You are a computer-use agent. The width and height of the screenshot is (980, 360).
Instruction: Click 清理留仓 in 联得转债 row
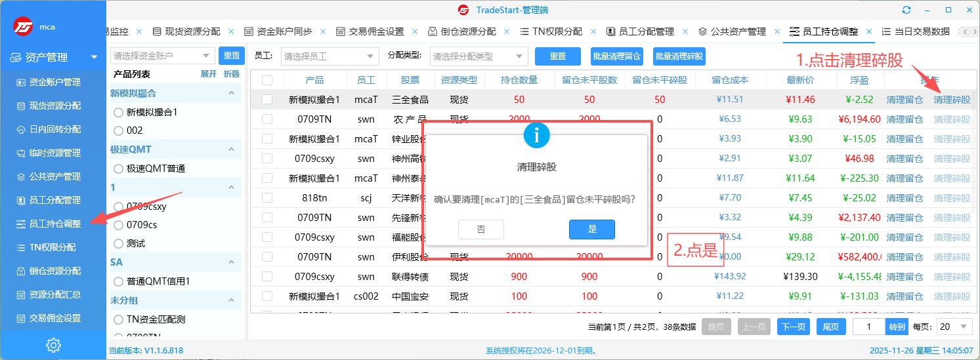pyautogui.click(x=905, y=277)
